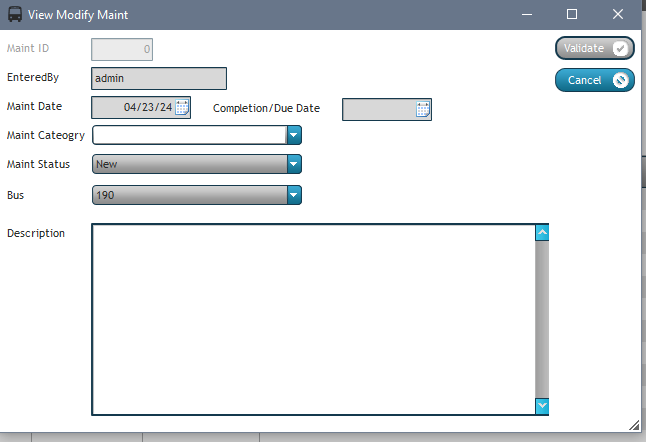Open the Completion/Due Date calendar picker
The image size is (646, 442).
coord(423,110)
